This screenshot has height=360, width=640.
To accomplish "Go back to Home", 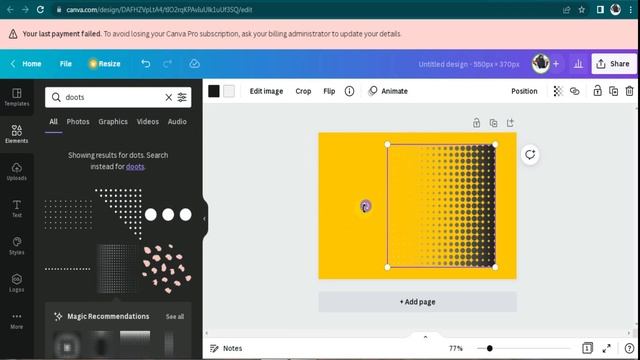I will [x=26, y=64].
